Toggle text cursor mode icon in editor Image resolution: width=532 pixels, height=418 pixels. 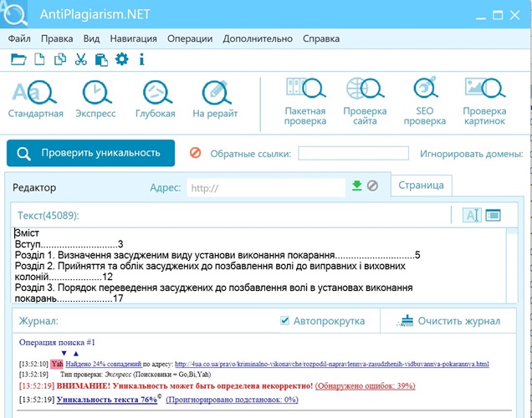tap(472, 216)
